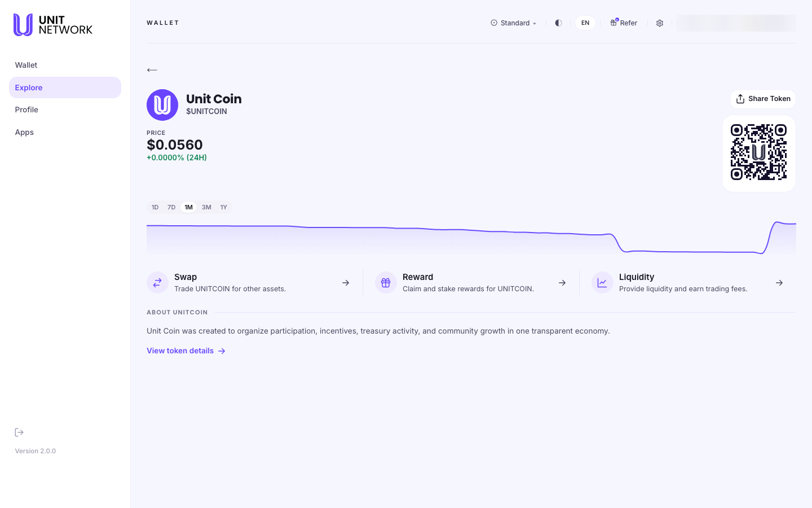Click the ABOUT UNITCOIN heading
The width and height of the screenshot is (812, 508).
point(177,312)
